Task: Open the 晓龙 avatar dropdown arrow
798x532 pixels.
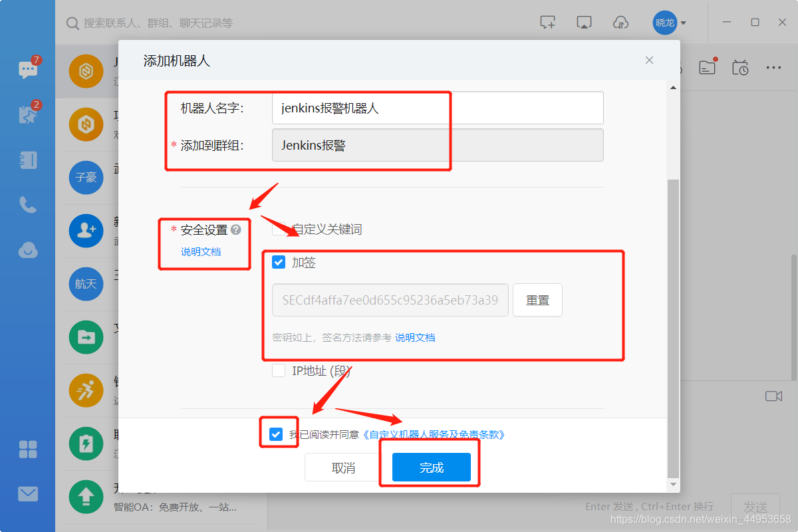Action: click(683, 23)
